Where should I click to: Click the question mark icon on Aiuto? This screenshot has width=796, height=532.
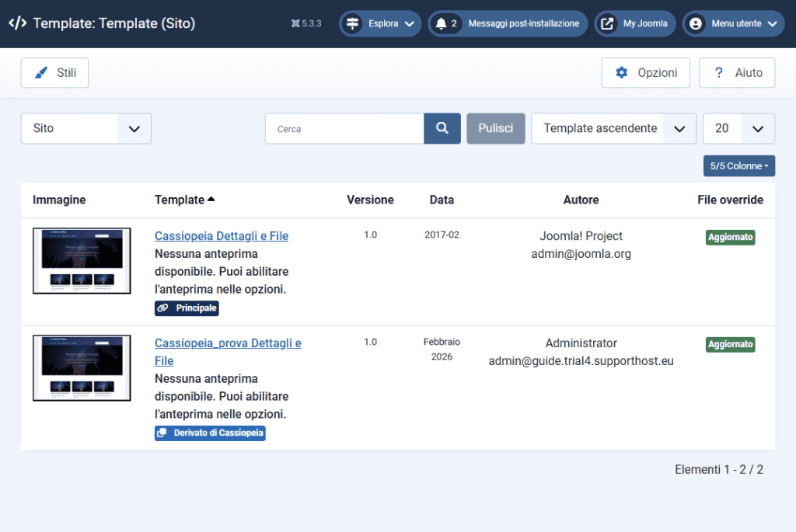719,72
